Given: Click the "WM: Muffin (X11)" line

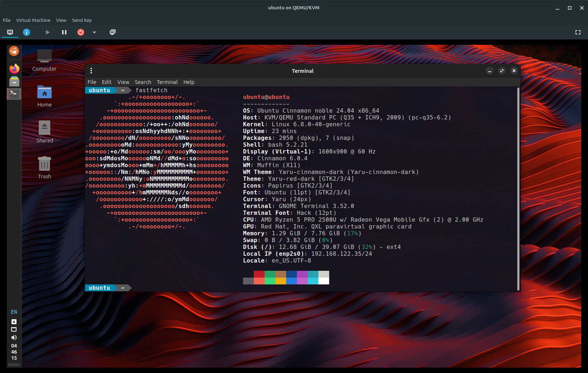Looking at the screenshot, I should pyautogui.click(x=272, y=165).
